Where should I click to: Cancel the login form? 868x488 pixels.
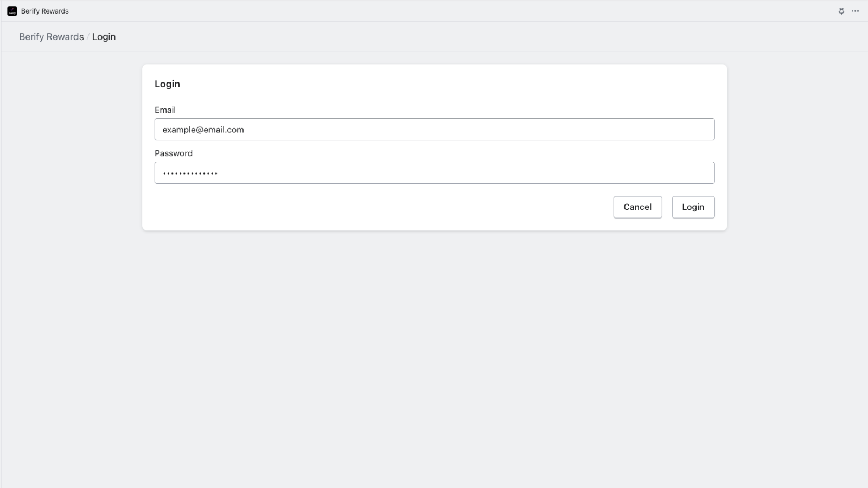pos(637,207)
